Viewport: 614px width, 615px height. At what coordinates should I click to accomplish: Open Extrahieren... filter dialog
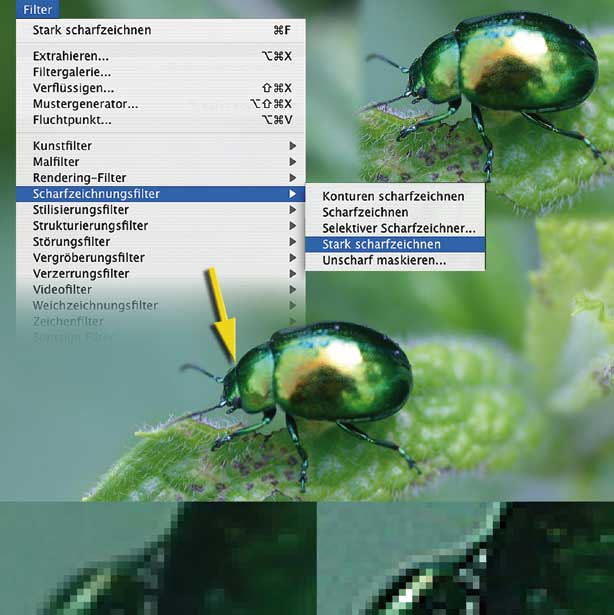[160, 56]
